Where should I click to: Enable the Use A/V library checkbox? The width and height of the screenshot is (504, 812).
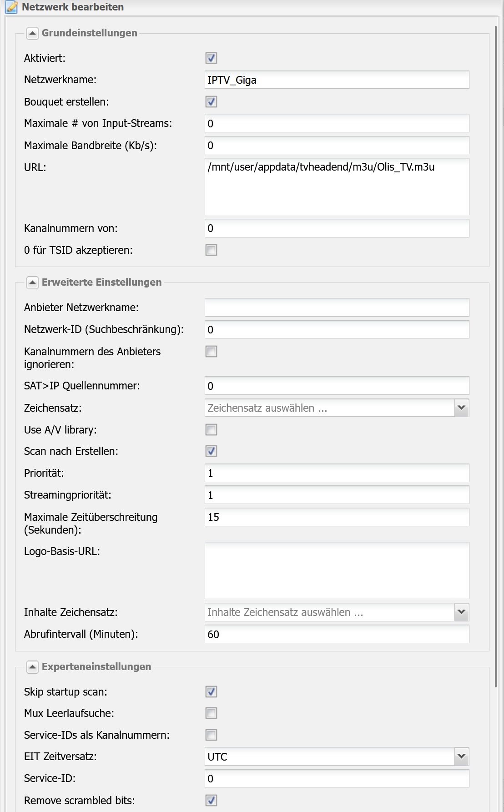211,430
